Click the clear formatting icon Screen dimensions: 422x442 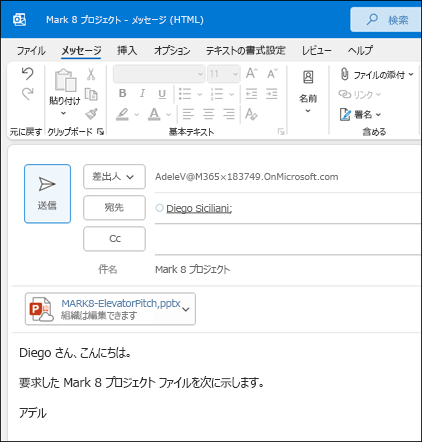tap(251, 114)
